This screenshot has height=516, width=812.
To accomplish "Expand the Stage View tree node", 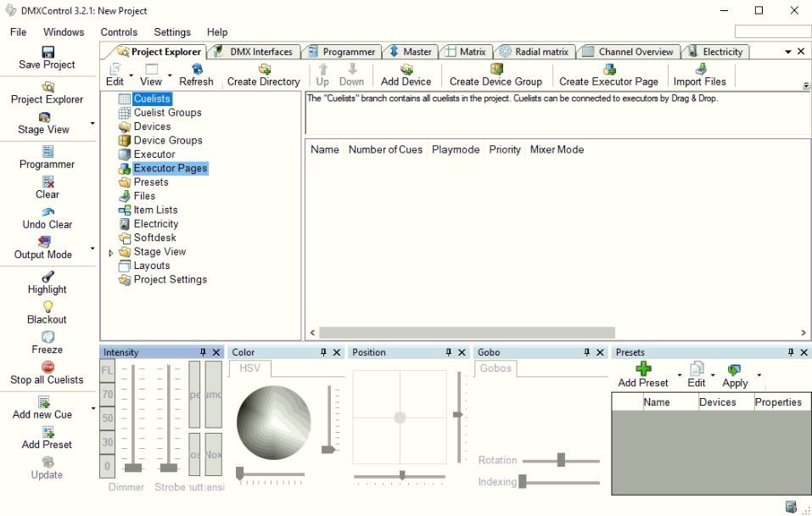I will click(110, 252).
